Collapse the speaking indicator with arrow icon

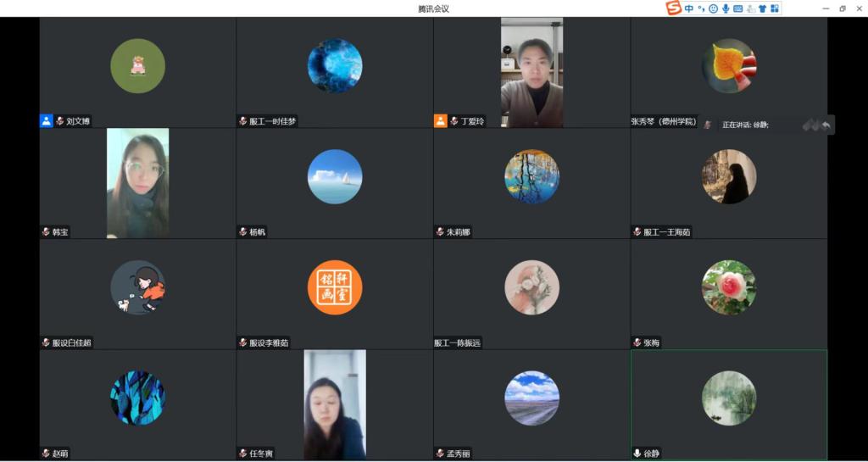pos(826,125)
